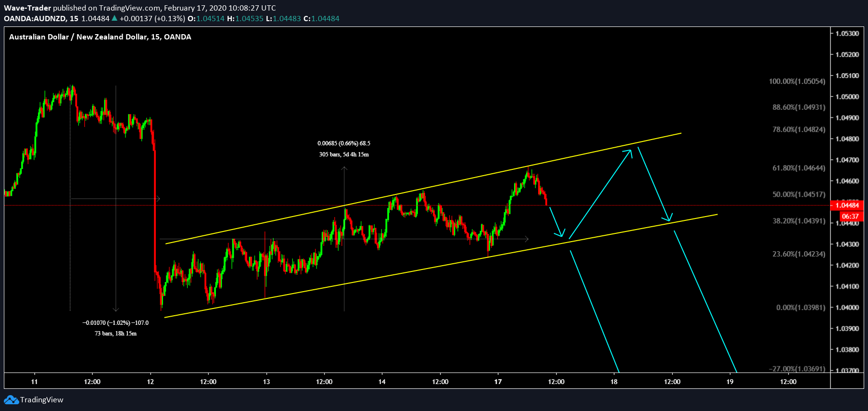The image size is (868, 411).
Task: Click the 88.60%(1.04931) Fibonacci label
Action: [x=799, y=107]
